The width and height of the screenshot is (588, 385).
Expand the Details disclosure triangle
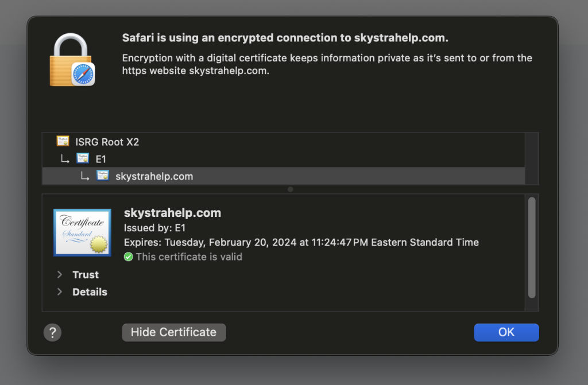(x=60, y=292)
